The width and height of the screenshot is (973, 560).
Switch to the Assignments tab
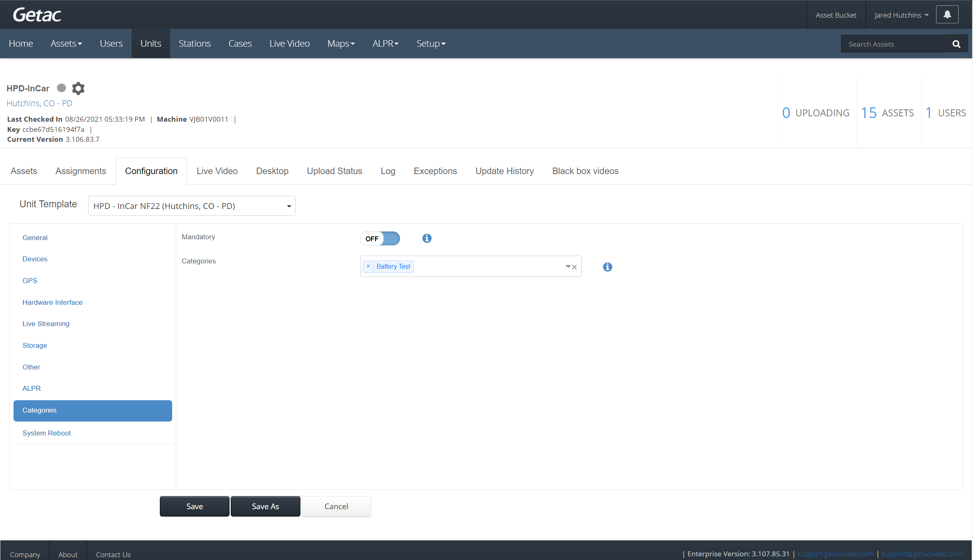click(x=81, y=171)
